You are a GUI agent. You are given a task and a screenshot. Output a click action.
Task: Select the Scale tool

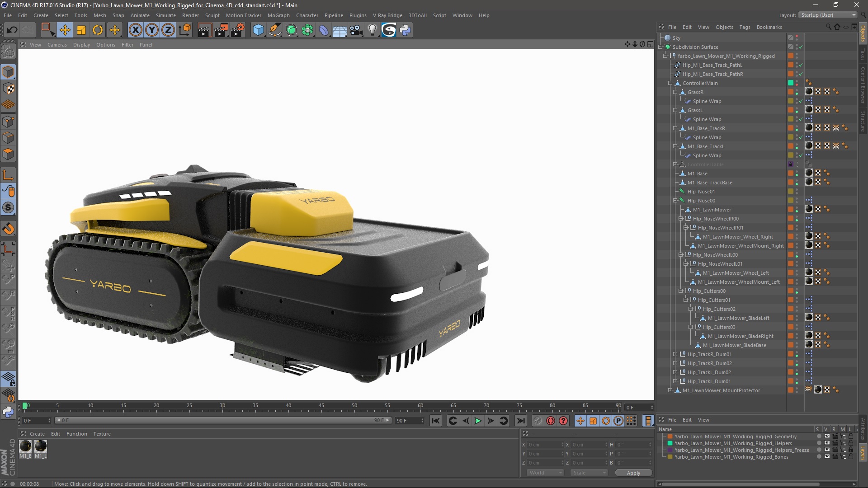point(81,30)
